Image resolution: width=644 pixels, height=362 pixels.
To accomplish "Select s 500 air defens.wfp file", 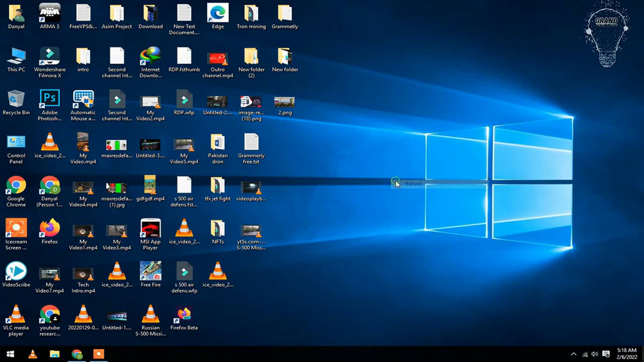I will [184, 277].
